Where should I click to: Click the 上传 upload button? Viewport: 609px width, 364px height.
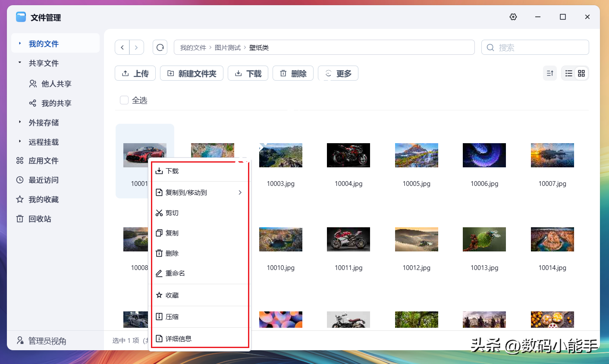tap(135, 73)
